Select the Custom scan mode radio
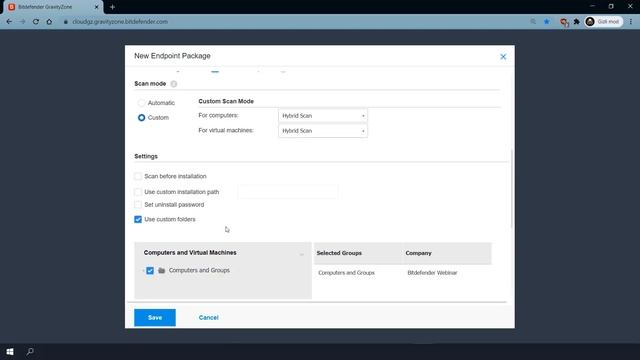 coord(141,118)
